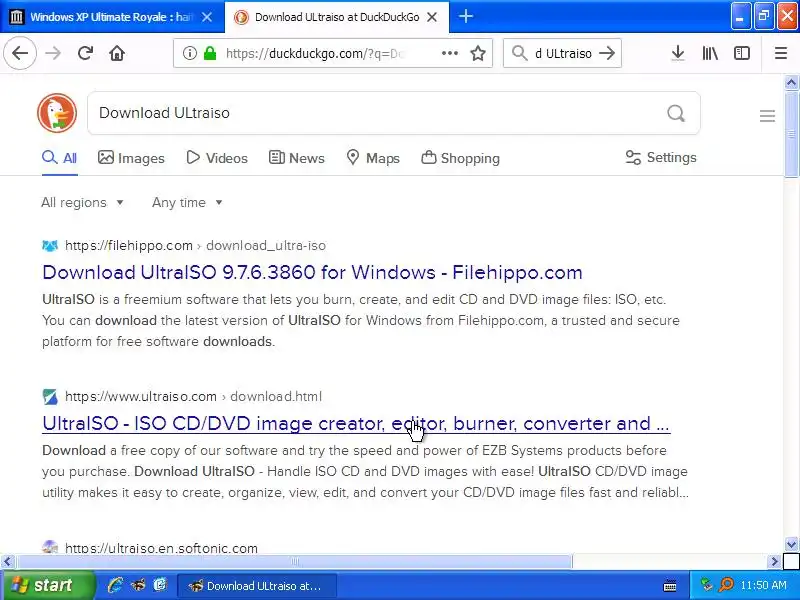Click vertical scrollbar down arrow
The width and height of the screenshot is (800, 600).
pyautogui.click(x=791, y=544)
